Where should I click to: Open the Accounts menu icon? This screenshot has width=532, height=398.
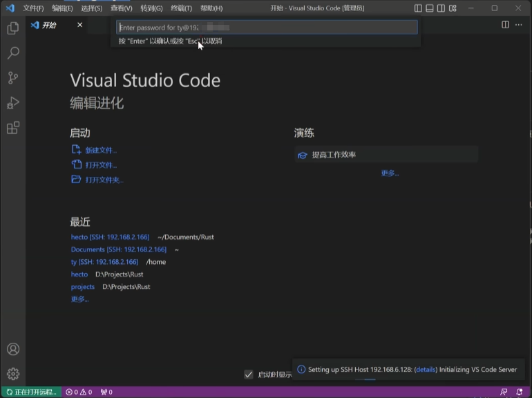tap(13, 349)
